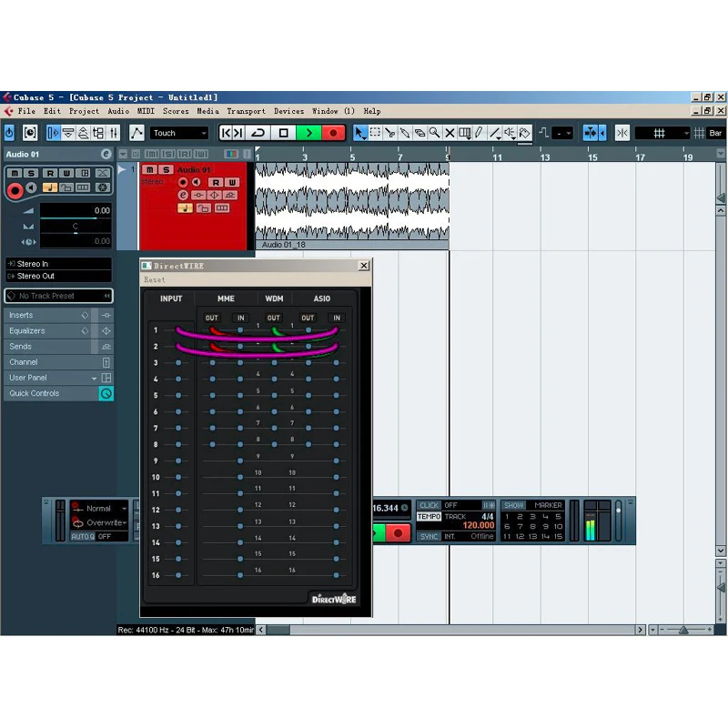The width and height of the screenshot is (728, 728).
Task: Toggle Record Enable on Audio 01 track
Action: [183, 183]
